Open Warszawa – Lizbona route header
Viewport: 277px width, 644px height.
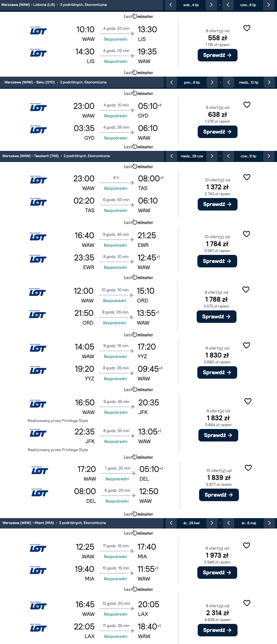coord(54,5)
